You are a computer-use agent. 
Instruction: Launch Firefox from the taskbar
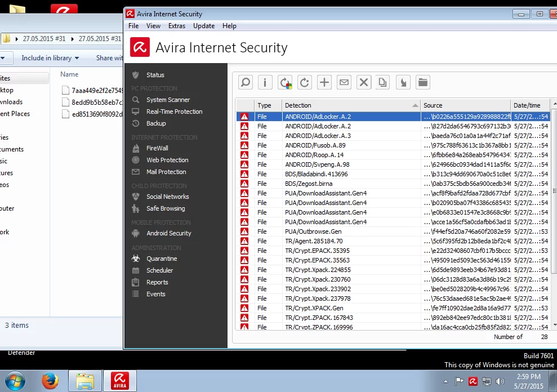[x=50, y=381]
